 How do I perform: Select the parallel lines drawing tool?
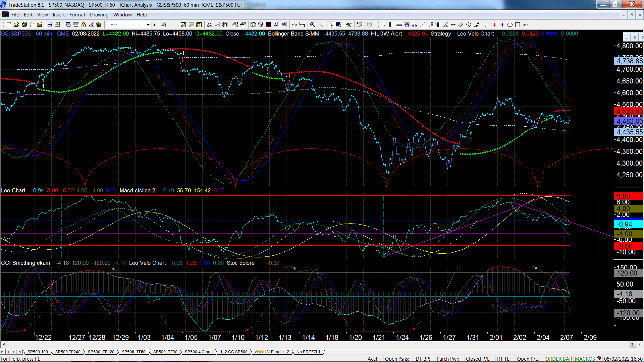(x=461, y=25)
